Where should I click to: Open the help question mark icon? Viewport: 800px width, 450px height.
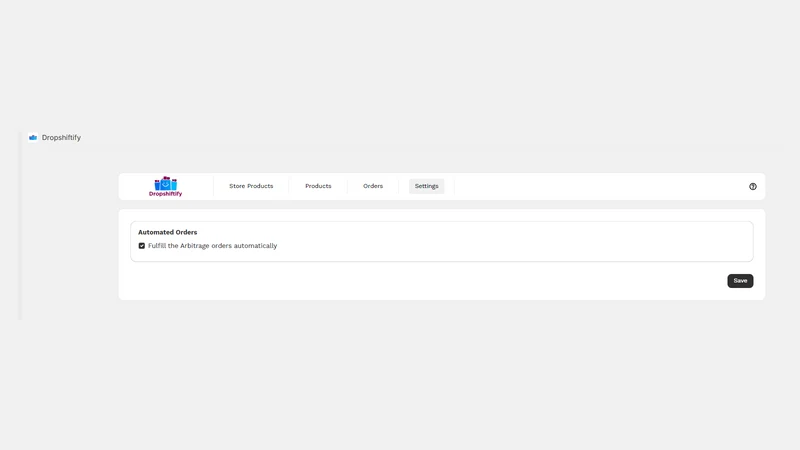[x=753, y=187]
